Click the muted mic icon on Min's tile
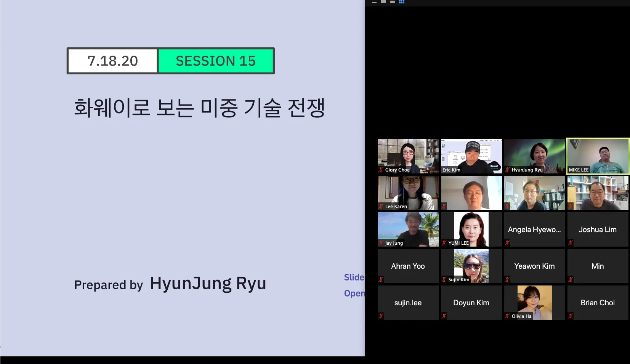This screenshot has width=630, height=364. (571, 279)
